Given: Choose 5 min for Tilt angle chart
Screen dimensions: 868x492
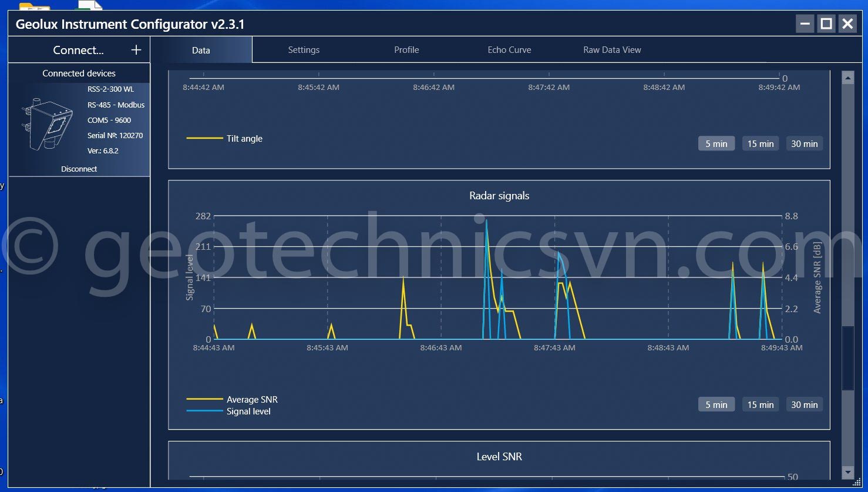Looking at the screenshot, I should pyautogui.click(x=716, y=143).
